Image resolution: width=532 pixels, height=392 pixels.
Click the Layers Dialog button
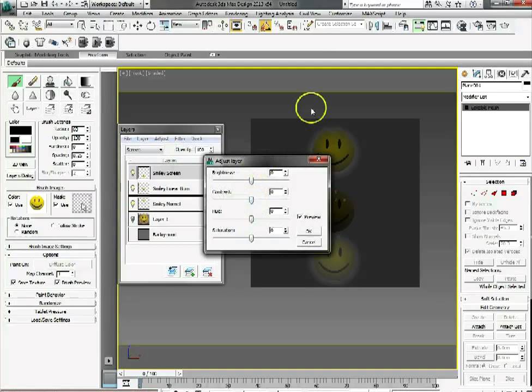coord(20,176)
